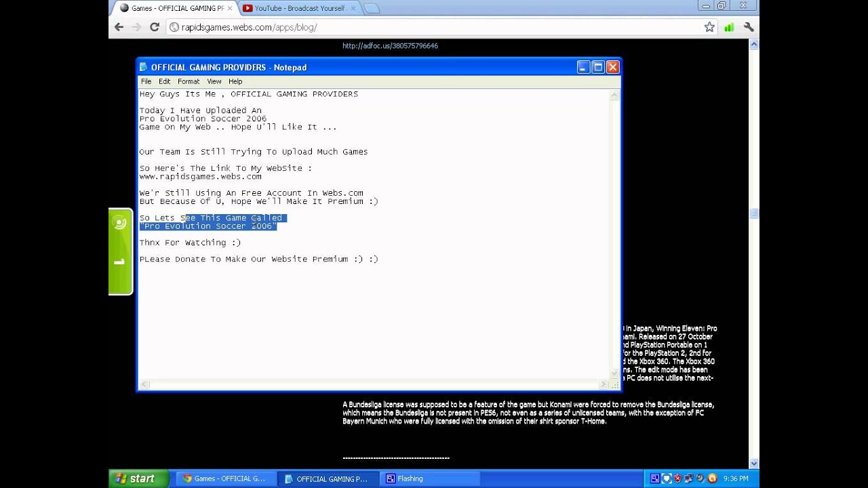The width and height of the screenshot is (868, 488).
Task: Close the YouTube - Broadcast Yourself tab
Action: pyautogui.click(x=353, y=8)
